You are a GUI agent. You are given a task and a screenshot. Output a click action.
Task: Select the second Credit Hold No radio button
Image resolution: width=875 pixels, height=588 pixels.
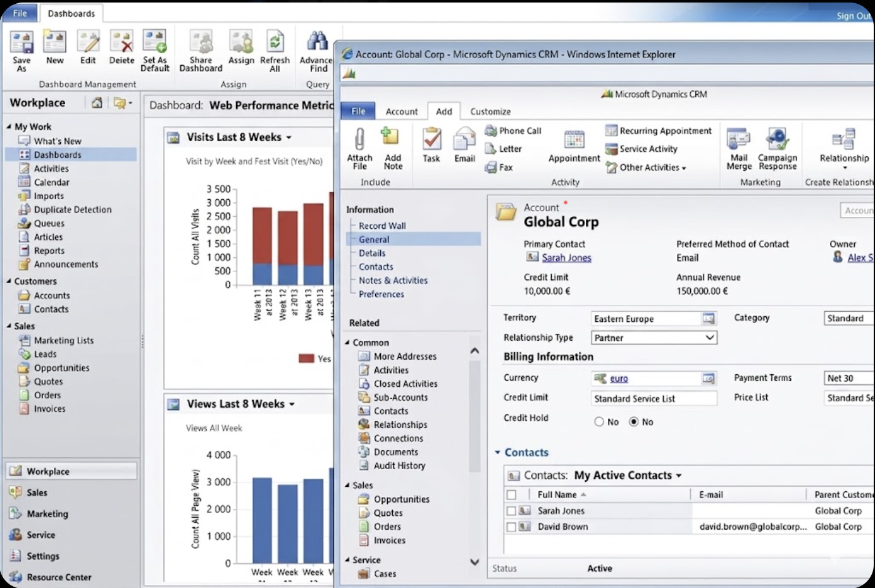click(x=634, y=422)
